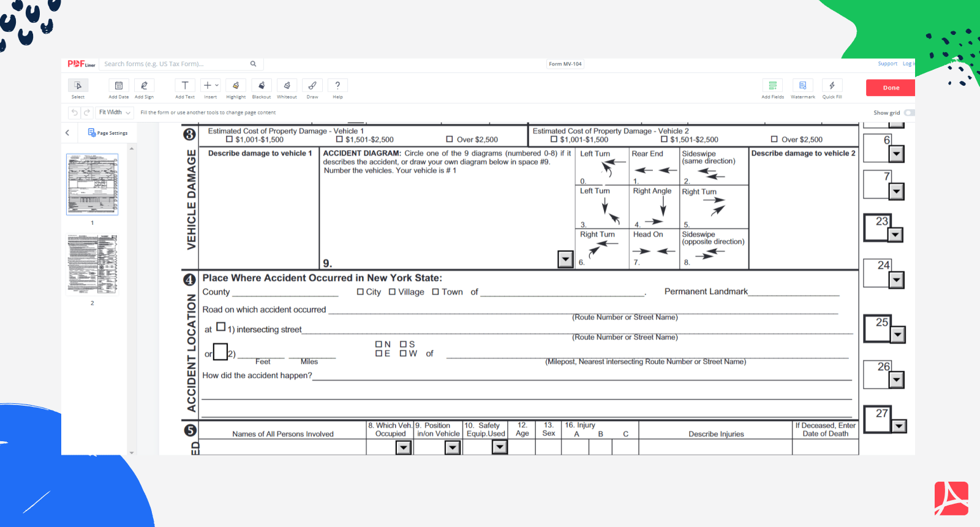This screenshot has width=980, height=527.
Task: Open Page Settings
Action: 108,132
